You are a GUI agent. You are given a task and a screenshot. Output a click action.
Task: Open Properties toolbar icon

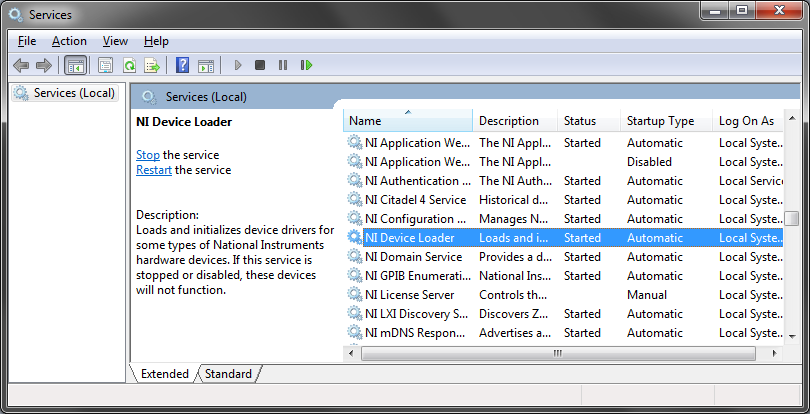click(105, 65)
